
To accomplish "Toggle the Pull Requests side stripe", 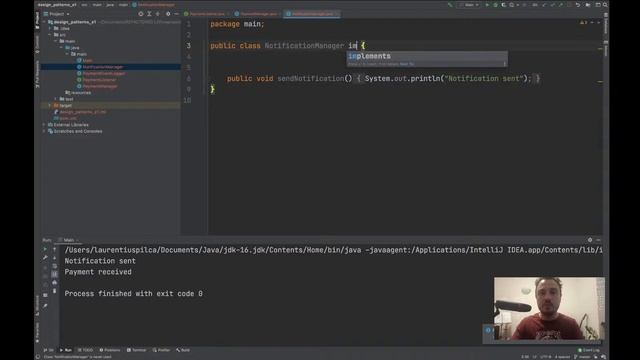I will click(37, 74).
